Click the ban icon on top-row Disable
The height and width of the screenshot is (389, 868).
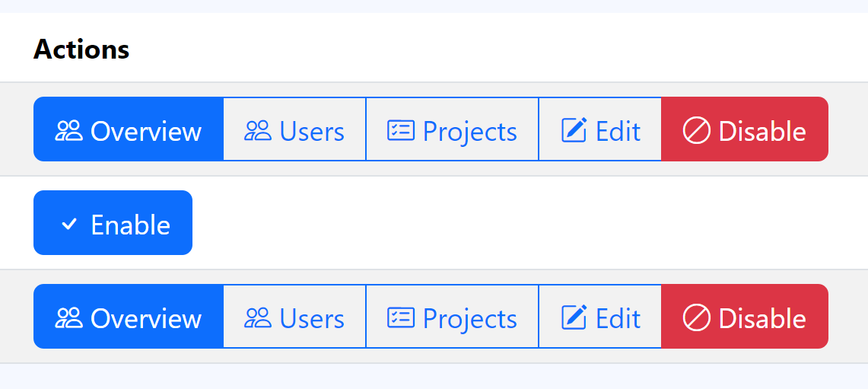(x=696, y=131)
